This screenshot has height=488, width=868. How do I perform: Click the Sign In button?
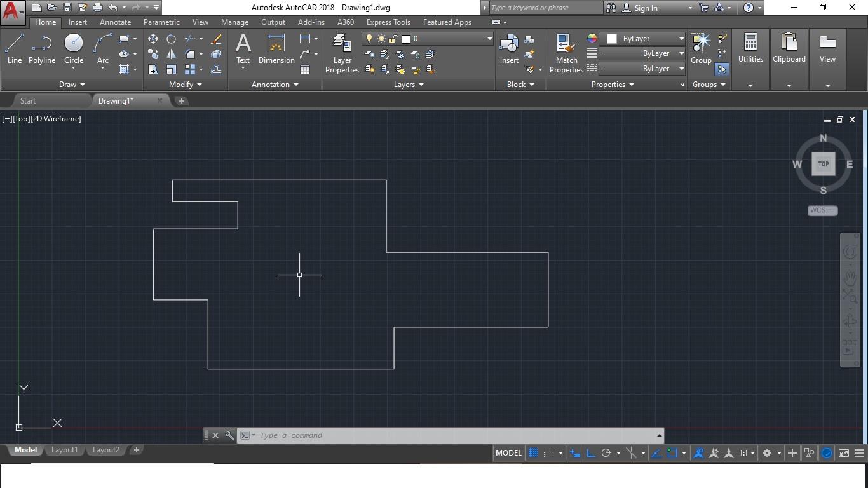tap(646, 8)
